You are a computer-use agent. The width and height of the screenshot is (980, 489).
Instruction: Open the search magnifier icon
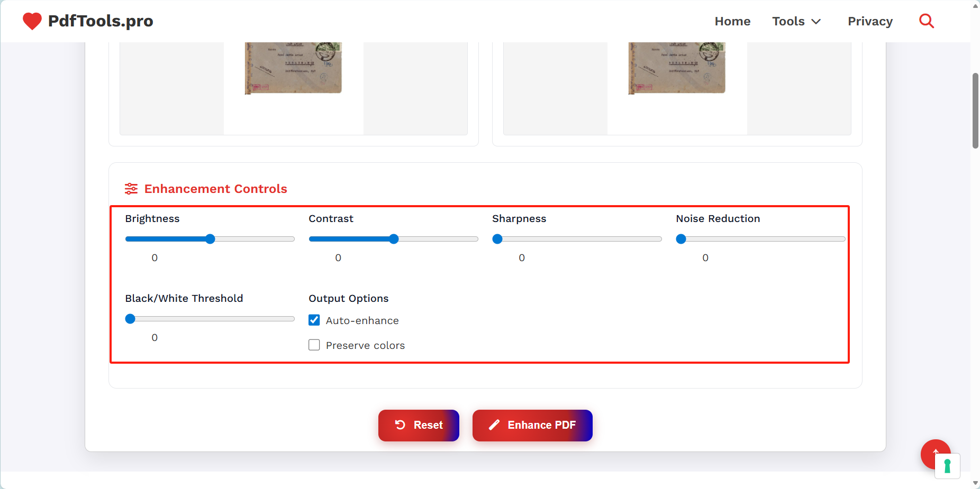tap(927, 21)
